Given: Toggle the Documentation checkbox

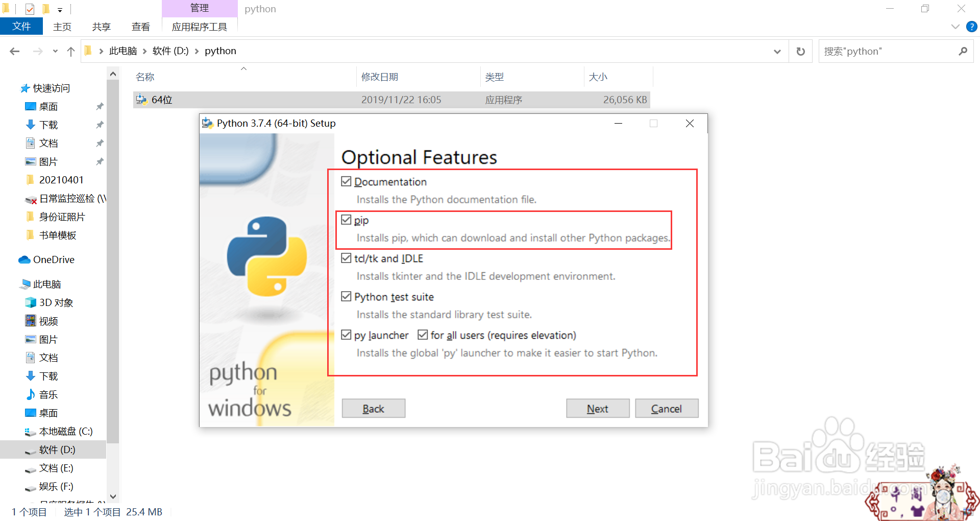Looking at the screenshot, I should pyautogui.click(x=346, y=181).
